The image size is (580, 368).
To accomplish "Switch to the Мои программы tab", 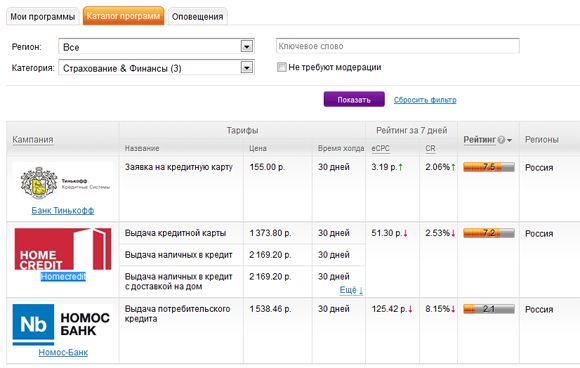I will [x=43, y=17].
